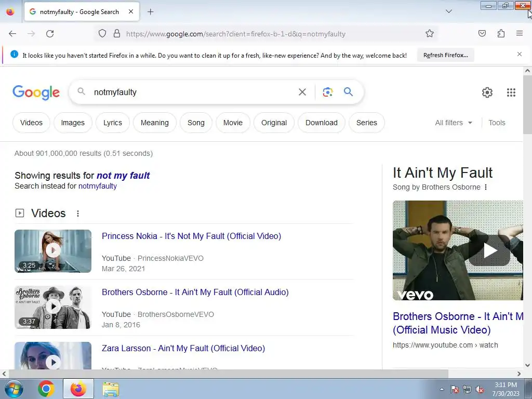Viewport: 532px width, 399px height.
Task: Expand the All filters dropdown
Action: pyautogui.click(x=454, y=123)
